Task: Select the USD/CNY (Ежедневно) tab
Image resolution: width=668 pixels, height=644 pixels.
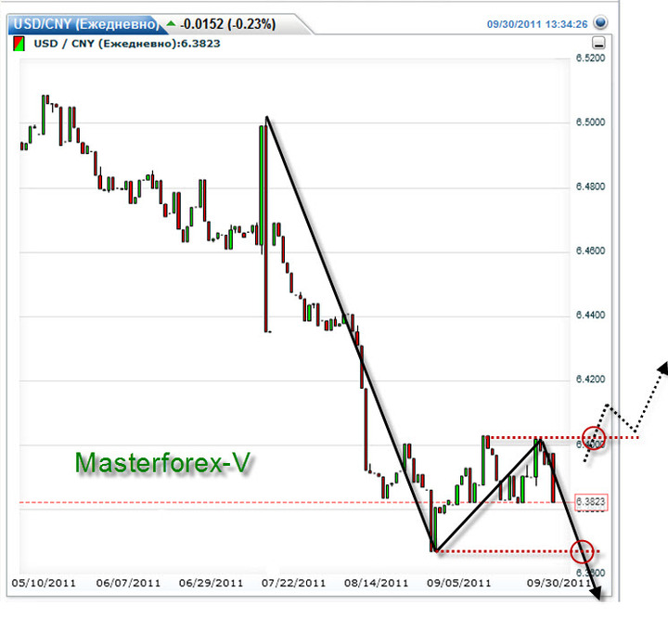Action: click(x=85, y=24)
